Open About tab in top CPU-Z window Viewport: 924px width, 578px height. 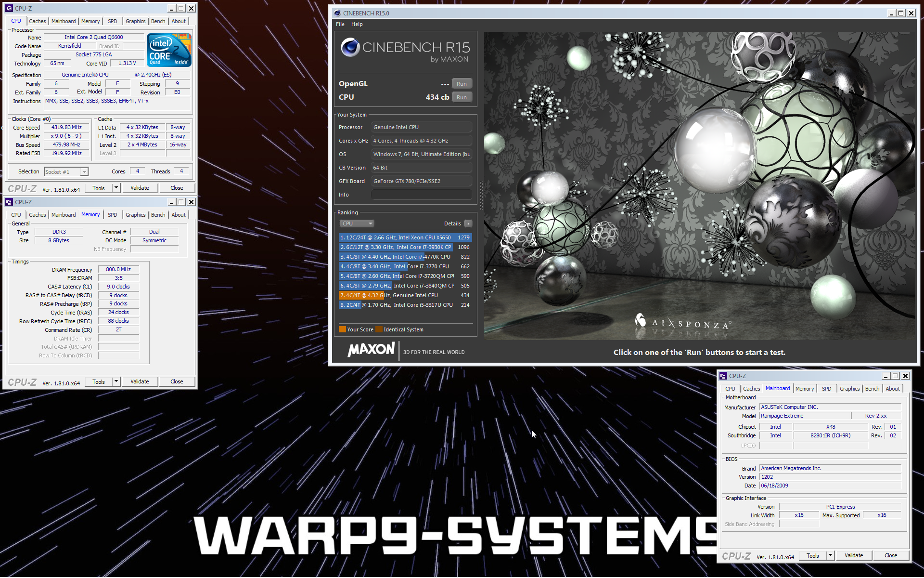[x=179, y=21]
